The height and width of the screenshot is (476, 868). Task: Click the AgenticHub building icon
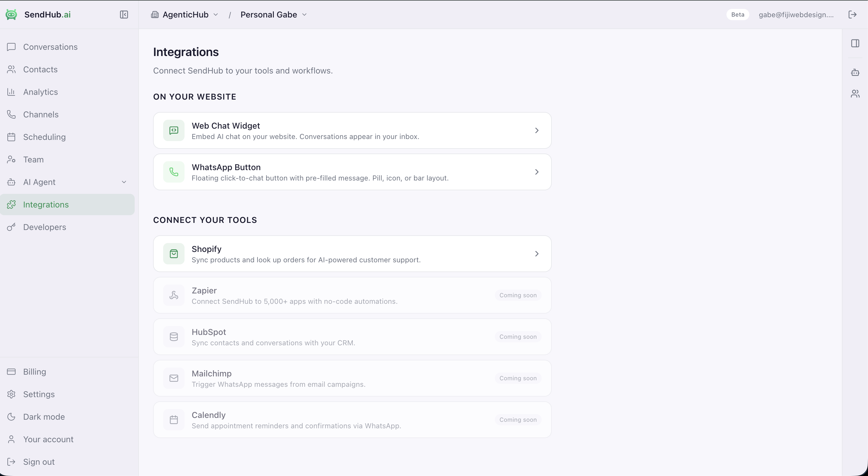click(x=155, y=15)
